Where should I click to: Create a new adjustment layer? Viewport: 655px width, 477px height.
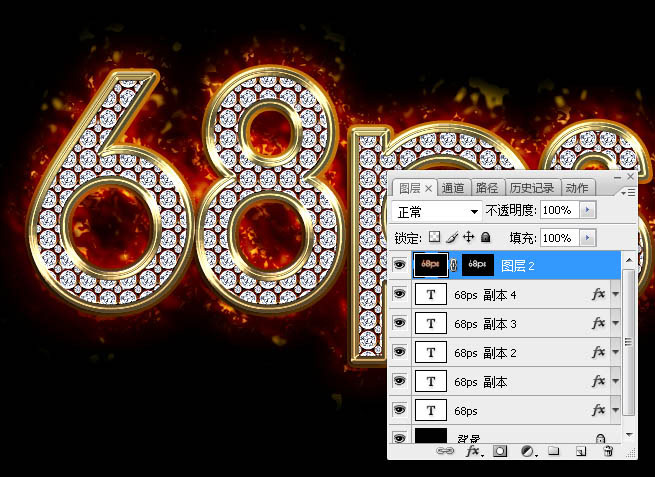pyautogui.click(x=526, y=452)
